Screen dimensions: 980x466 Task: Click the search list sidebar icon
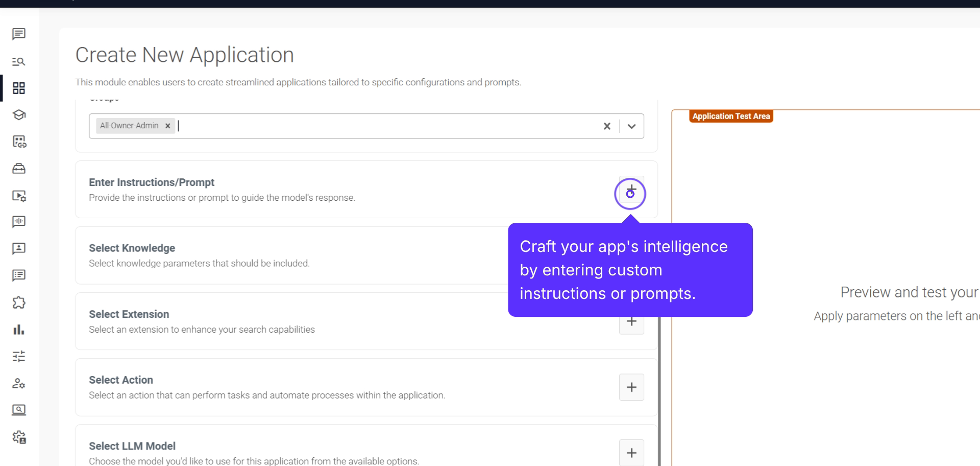(19, 62)
